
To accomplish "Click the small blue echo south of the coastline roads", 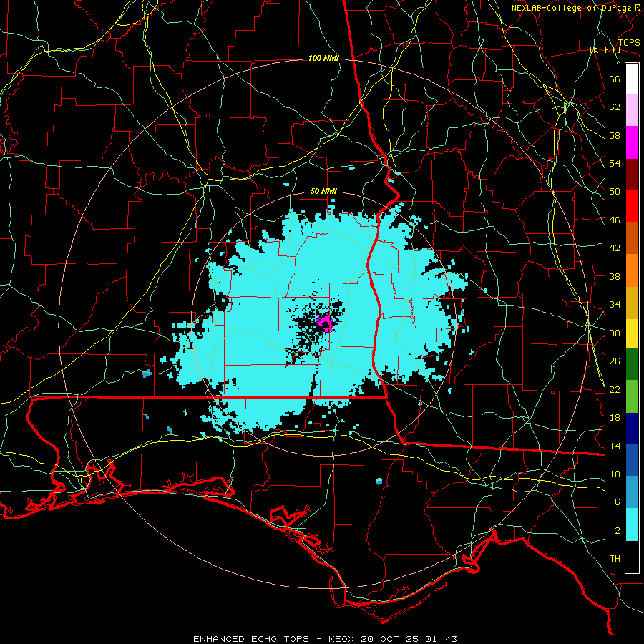I will point(379,482).
